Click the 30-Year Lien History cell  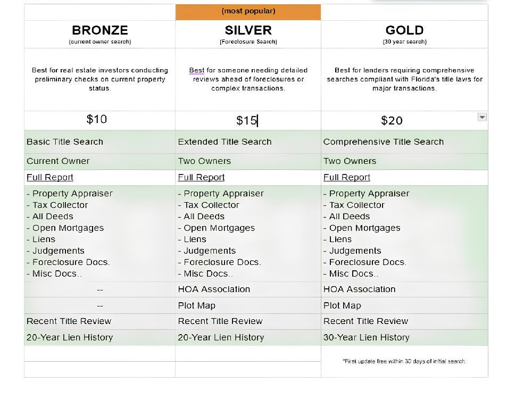[404, 338]
